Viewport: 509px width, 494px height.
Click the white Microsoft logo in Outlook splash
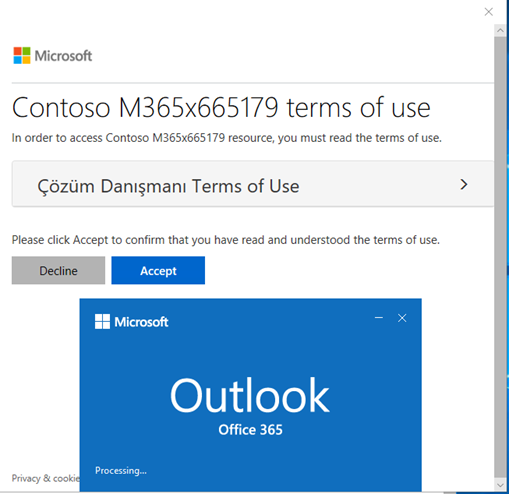tap(132, 322)
